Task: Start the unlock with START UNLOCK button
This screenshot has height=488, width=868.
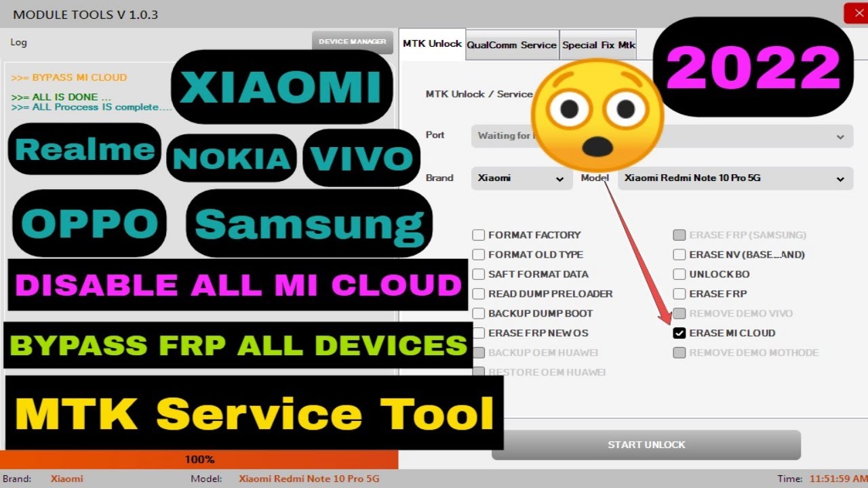Action: (646, 445)
